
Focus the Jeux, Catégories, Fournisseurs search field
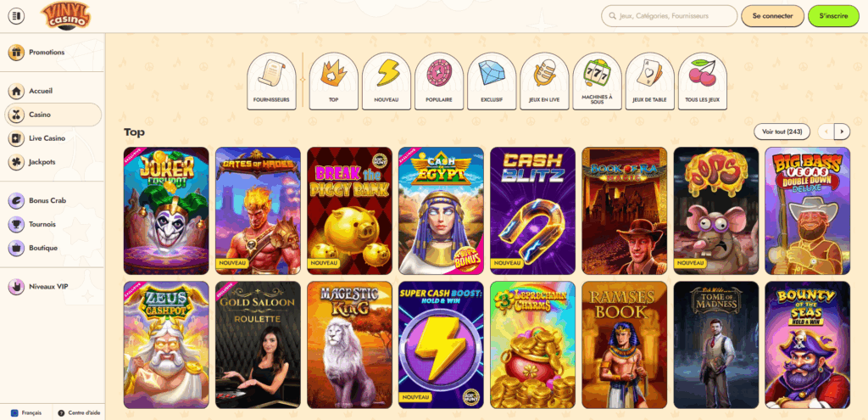pyautogui.click(x=670, y=16)
